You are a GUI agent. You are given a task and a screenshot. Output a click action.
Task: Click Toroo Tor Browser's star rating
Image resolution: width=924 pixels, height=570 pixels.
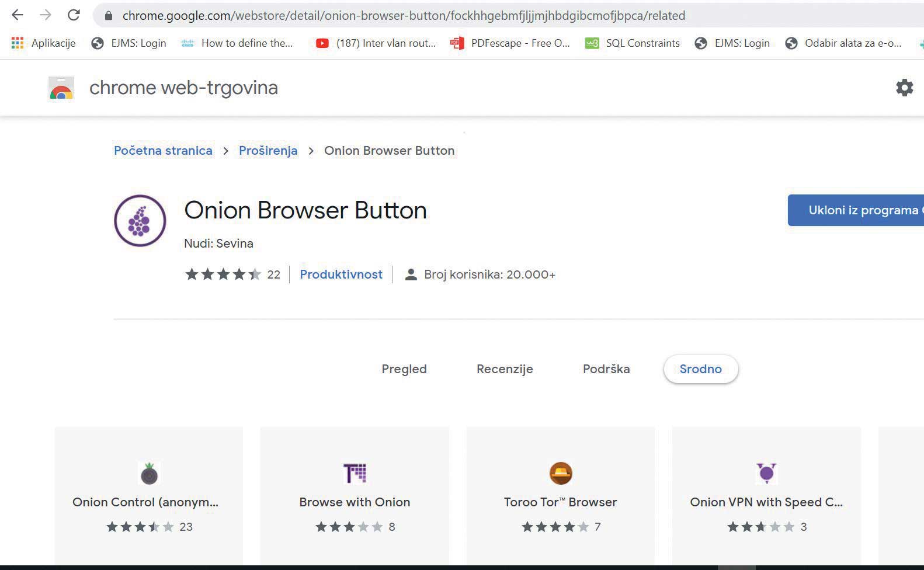click(x=555, y=527)
